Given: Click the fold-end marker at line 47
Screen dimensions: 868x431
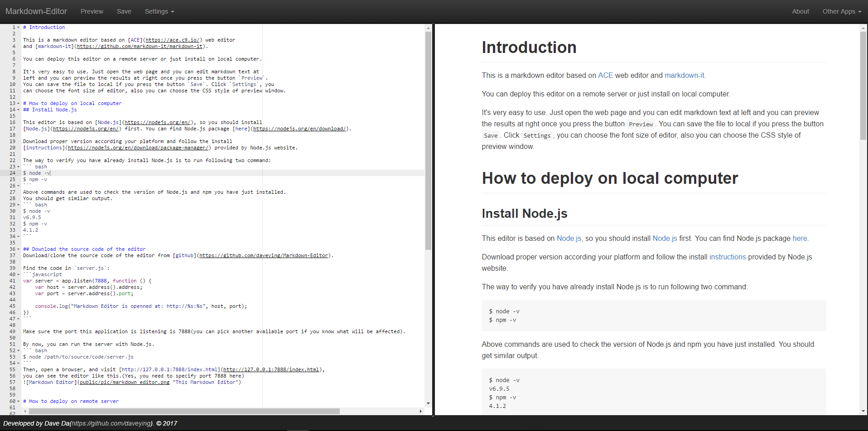Looking at the screenshot, I should [19, 319].
